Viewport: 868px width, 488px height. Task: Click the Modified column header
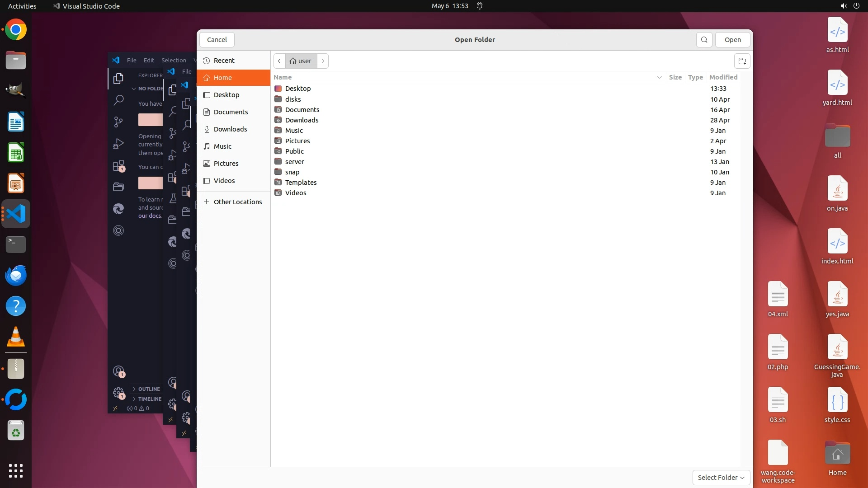coord(723,77)
